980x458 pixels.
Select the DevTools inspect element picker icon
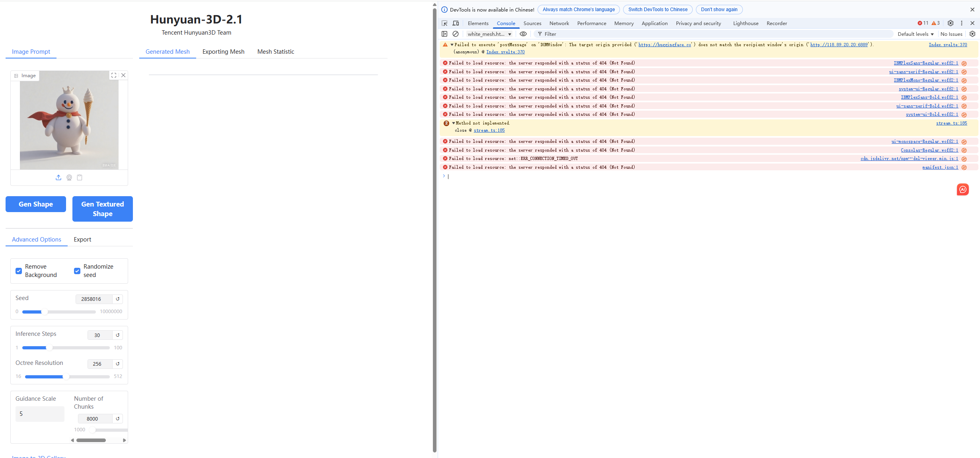point(444,23)
